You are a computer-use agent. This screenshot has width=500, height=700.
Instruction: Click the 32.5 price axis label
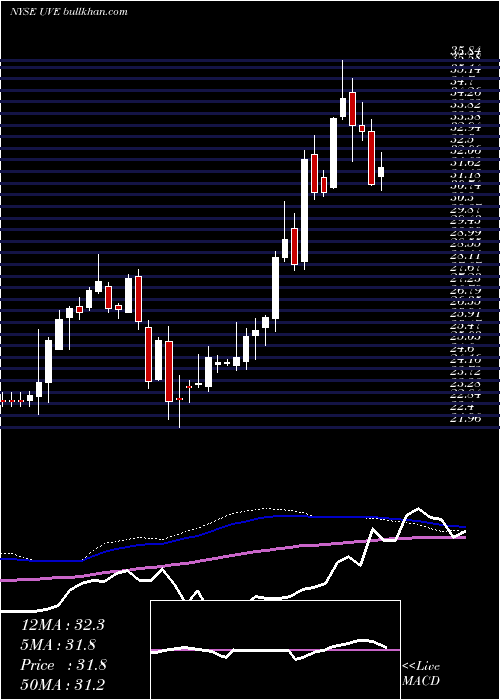463,140
